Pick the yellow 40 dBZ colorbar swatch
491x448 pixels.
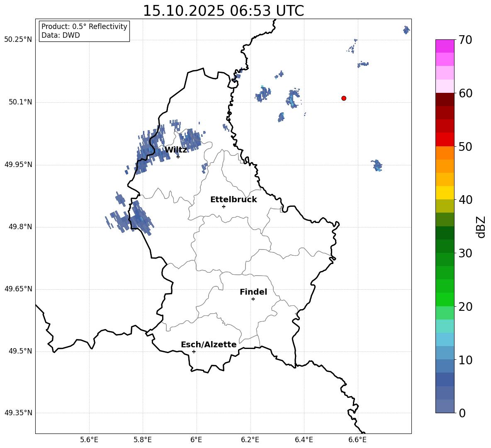coord(445,193)
